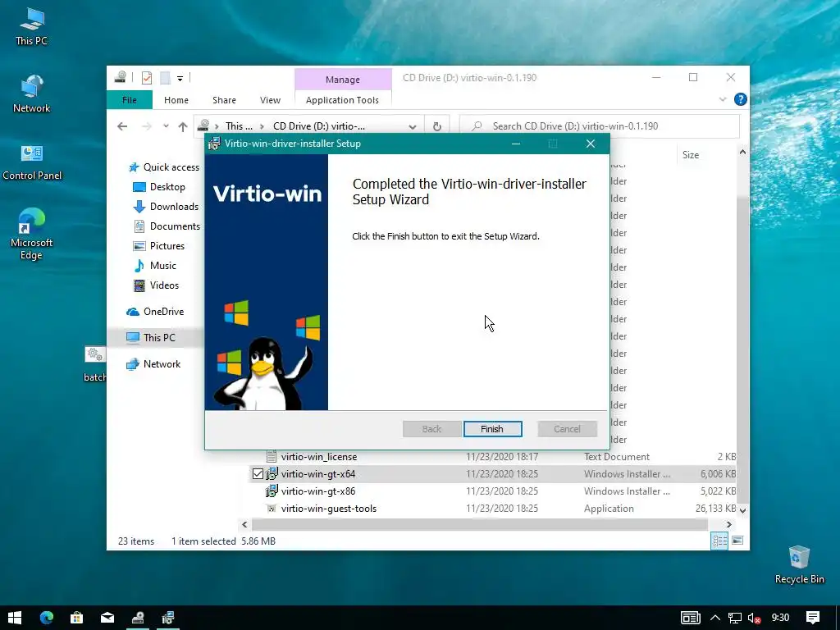Uncheck the virtio-win-gt-x64 item checkbox
This screenshot has height=630, width=840.
[258, 474]
